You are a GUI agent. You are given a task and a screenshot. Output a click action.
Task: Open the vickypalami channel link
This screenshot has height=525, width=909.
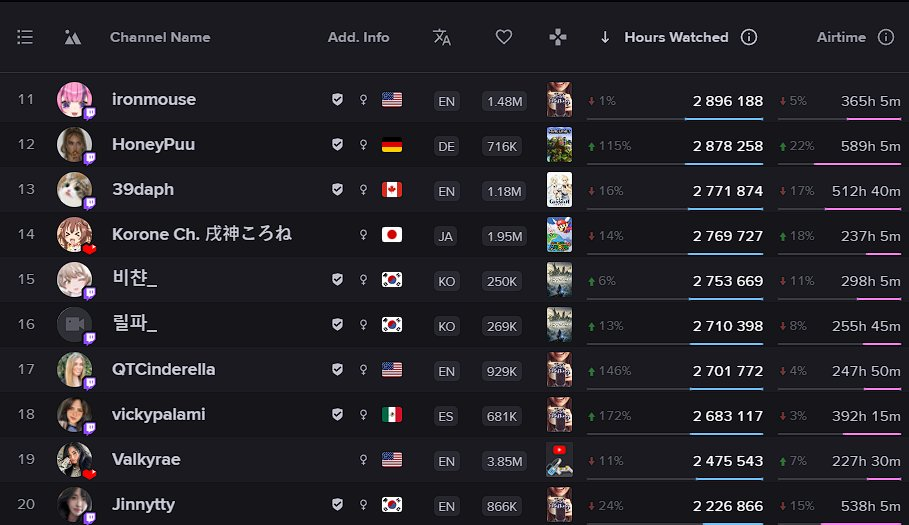click(158, 414)
